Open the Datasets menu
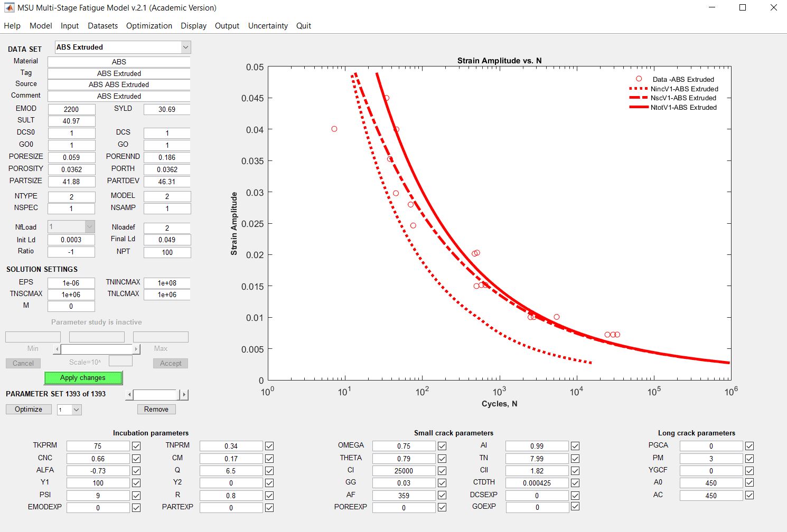This screenshot has width=787, height=532. pos(102,26)
